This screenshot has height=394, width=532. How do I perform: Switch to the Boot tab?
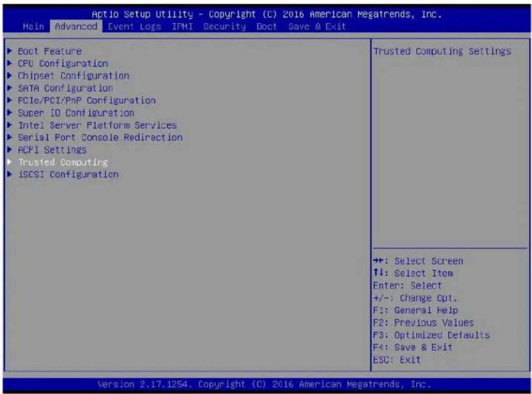tap(267, 26)
